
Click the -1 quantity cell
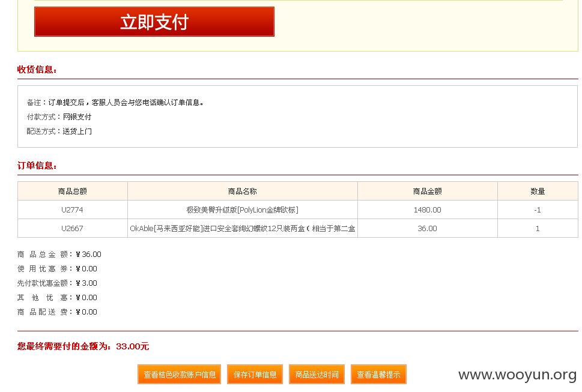[x=538, y=210]
